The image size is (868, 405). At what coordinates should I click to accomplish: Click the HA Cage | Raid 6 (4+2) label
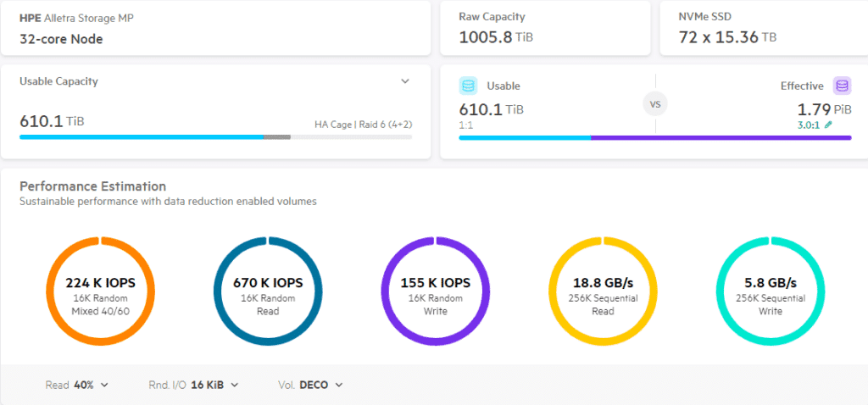point(363,125)
